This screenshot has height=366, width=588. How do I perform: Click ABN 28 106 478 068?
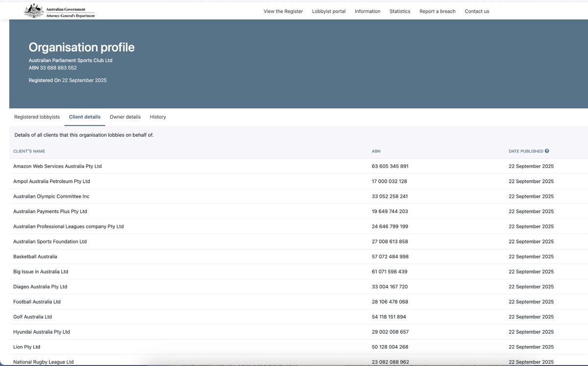pos(390,302)
